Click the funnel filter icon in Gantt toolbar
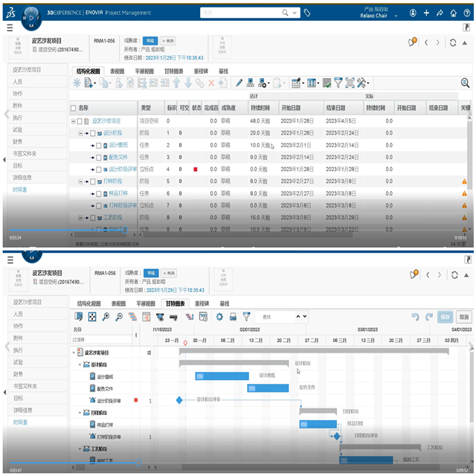The image size is (476, 476). coord(246,317)
